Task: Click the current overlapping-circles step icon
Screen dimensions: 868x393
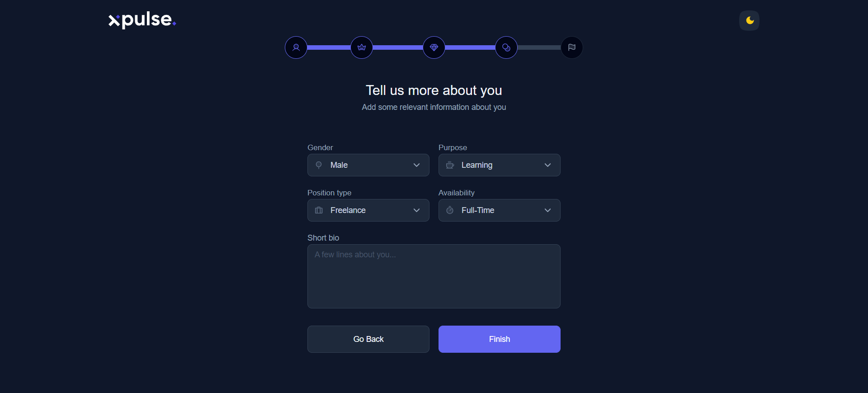Action: (x=506, y=47)
